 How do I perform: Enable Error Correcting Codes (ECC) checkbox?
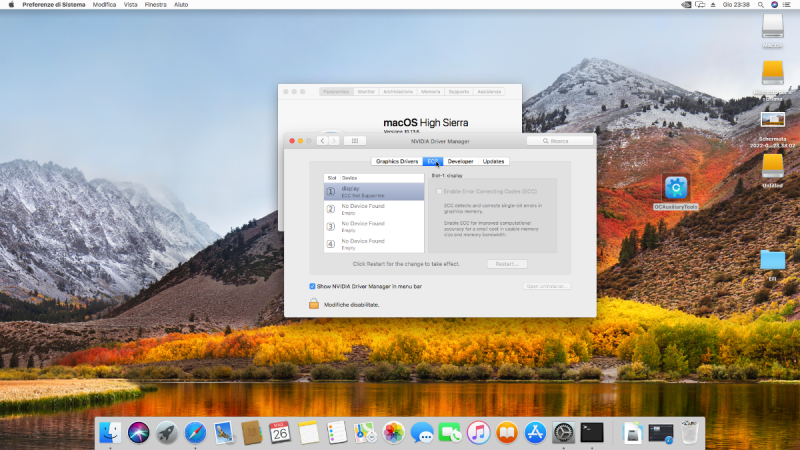tap(439, 190)
